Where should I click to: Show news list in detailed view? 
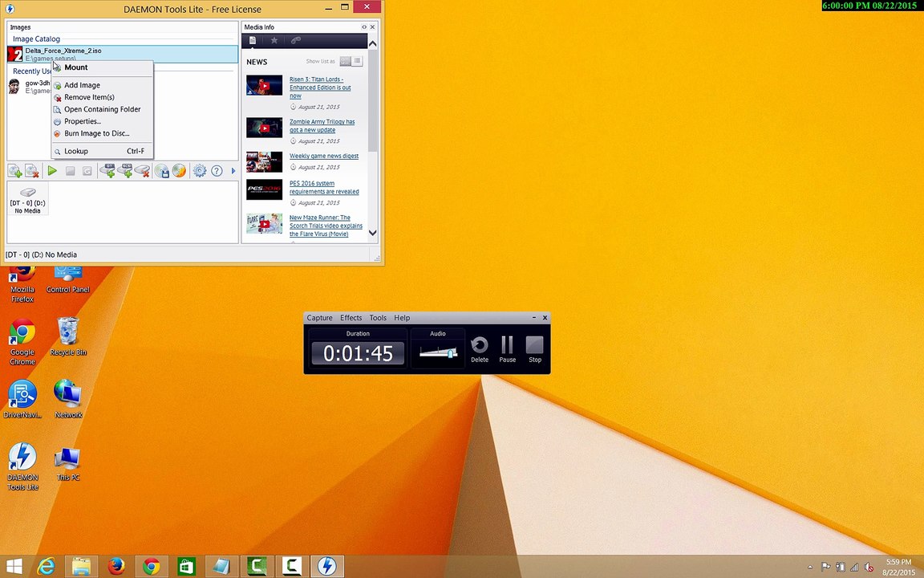(x=346, y=61)
